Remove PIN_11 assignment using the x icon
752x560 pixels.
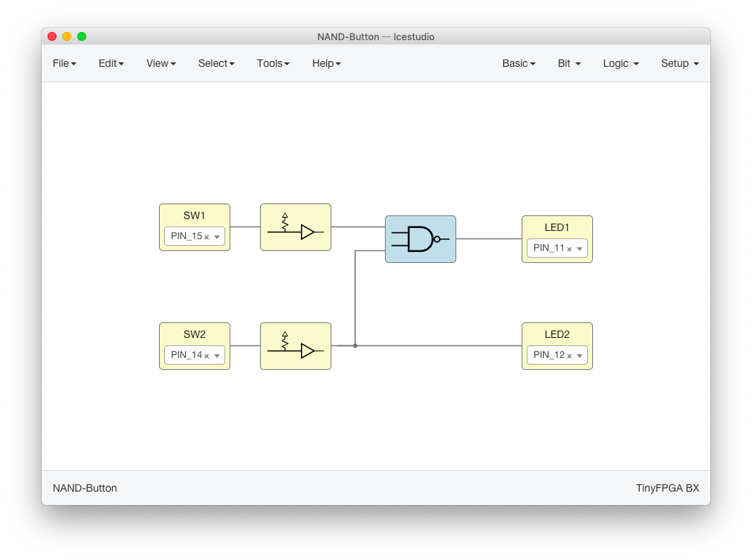(x=569, y=250)
